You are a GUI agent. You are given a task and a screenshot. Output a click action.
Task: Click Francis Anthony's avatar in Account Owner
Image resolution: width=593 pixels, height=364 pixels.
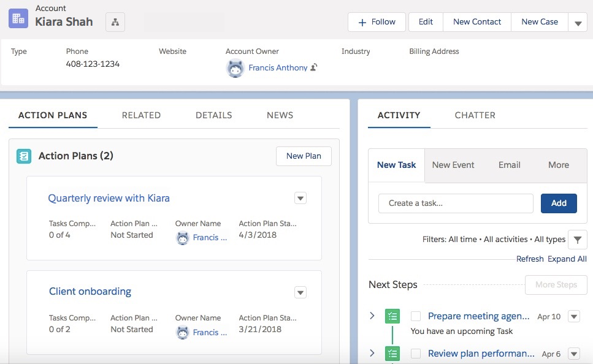[x=235, y=69]
